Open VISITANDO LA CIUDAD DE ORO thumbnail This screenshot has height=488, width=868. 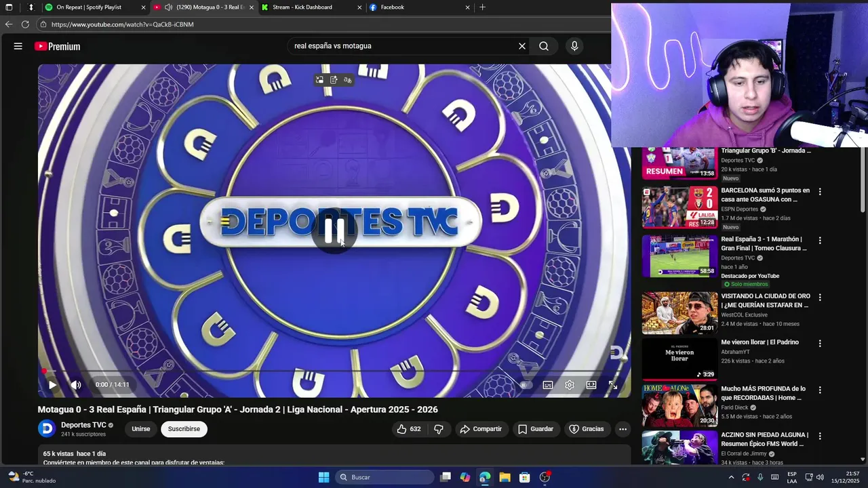point(679,313)
